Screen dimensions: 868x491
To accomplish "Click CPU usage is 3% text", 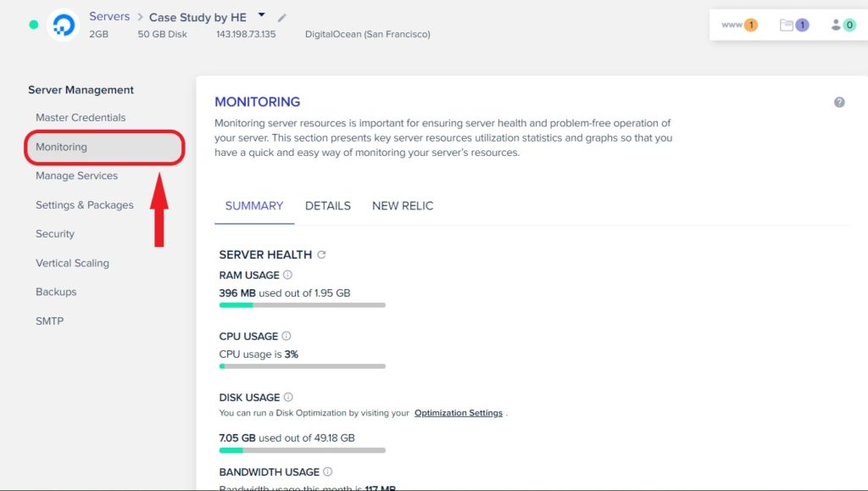I will point(259,354).
